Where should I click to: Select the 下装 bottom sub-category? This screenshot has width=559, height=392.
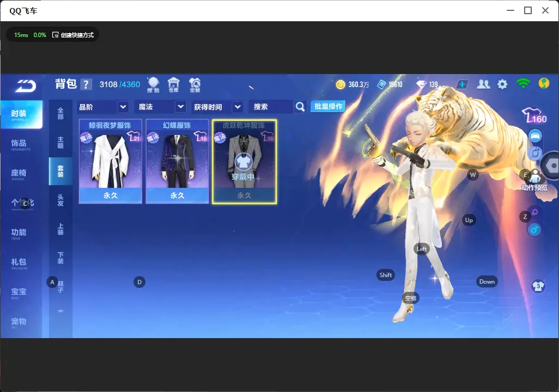[60, 258]
